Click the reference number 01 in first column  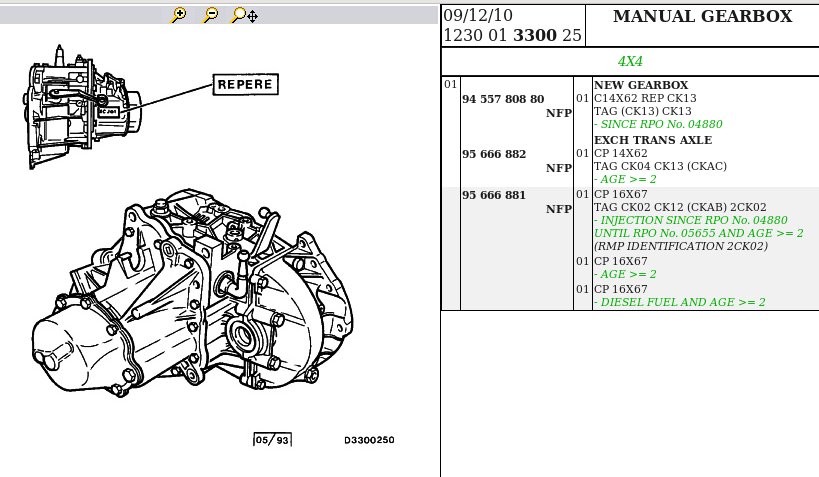(x=450, y=85)
